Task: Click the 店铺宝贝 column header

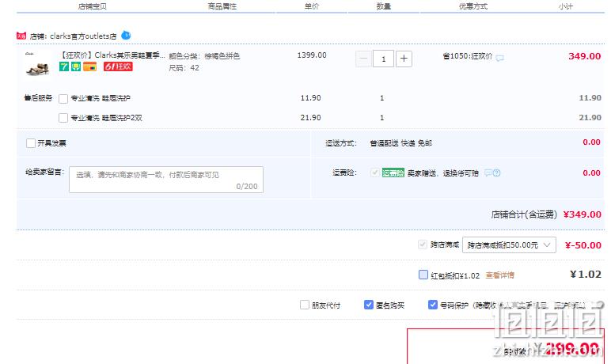Action: (x=93, y=6)
